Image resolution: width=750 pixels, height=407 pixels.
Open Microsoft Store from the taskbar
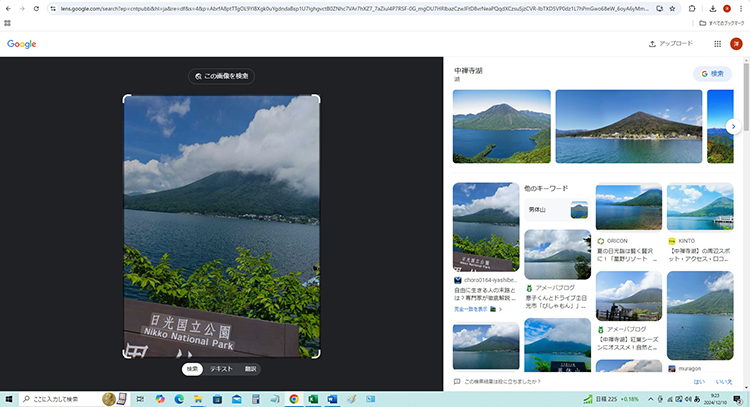[x=217, y=399]
